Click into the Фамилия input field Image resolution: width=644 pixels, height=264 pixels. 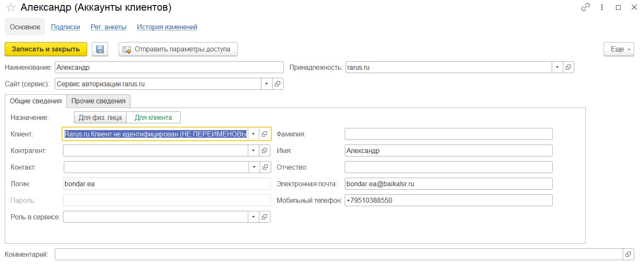point(448,134)
